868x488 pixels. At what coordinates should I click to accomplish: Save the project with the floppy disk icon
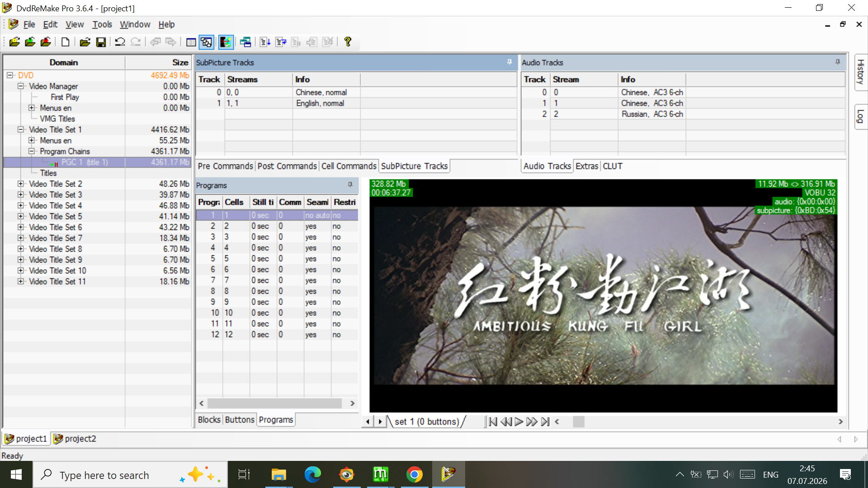pos(101,42)
